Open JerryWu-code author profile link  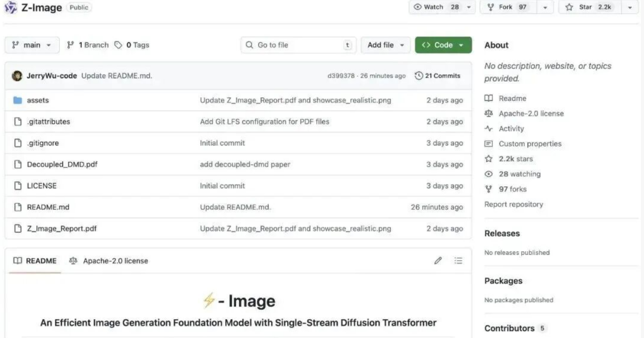pos(52,75)
